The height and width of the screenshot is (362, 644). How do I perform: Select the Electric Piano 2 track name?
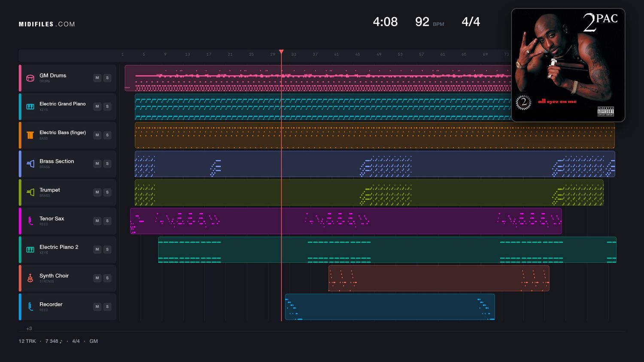(59, 247)
